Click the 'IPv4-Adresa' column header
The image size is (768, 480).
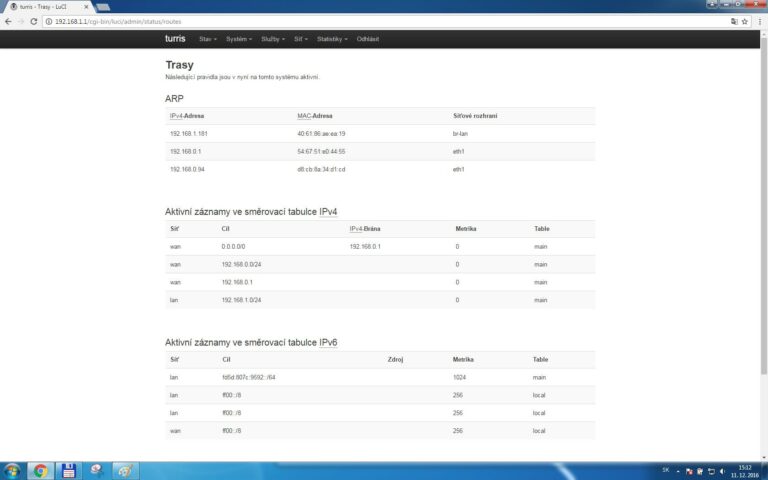click(x=187, y=116)
